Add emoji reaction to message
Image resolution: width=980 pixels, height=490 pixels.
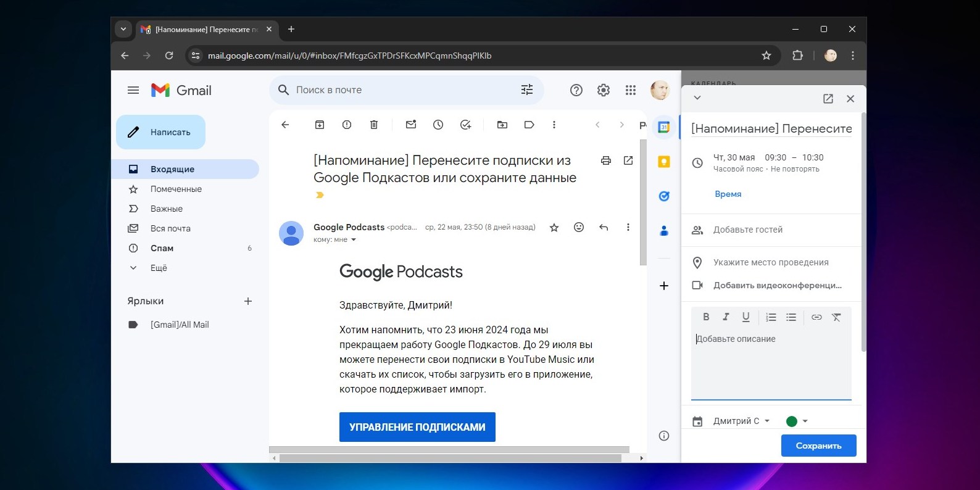click(x=579, y=227)
